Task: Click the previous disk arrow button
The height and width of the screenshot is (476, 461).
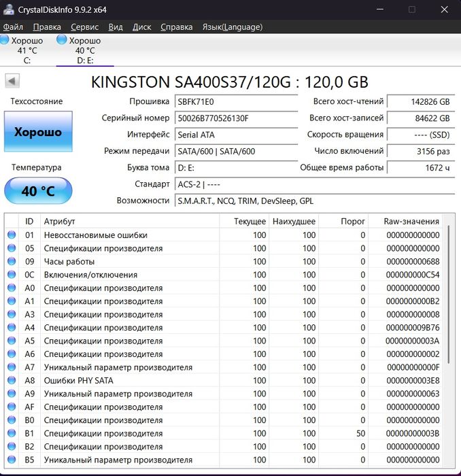Action: tap(12, 81)
